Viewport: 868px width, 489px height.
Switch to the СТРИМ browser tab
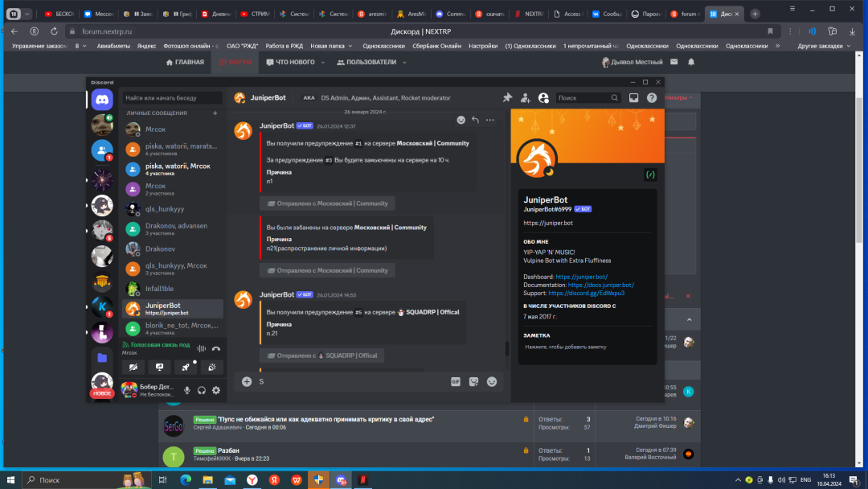[x=256, y=14]
